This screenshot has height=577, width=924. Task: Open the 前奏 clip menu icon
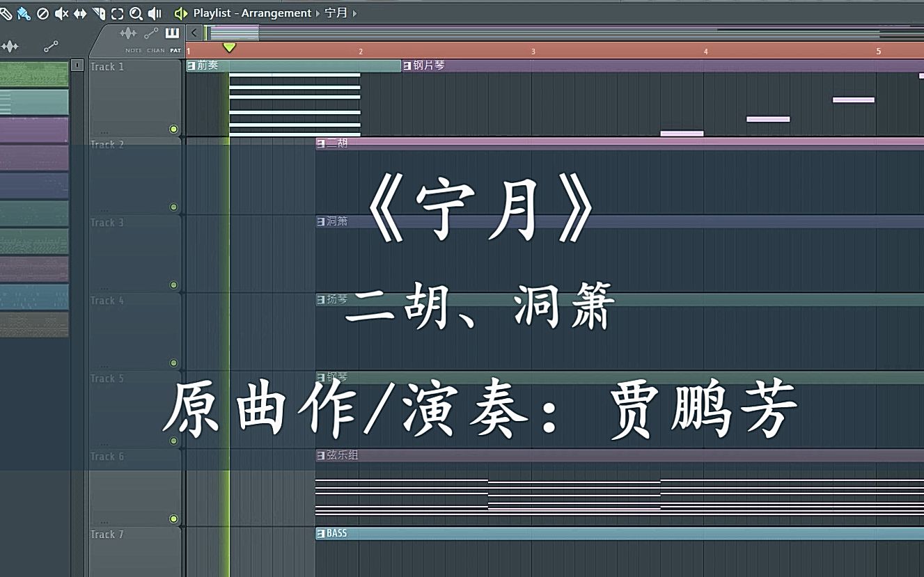191,66
